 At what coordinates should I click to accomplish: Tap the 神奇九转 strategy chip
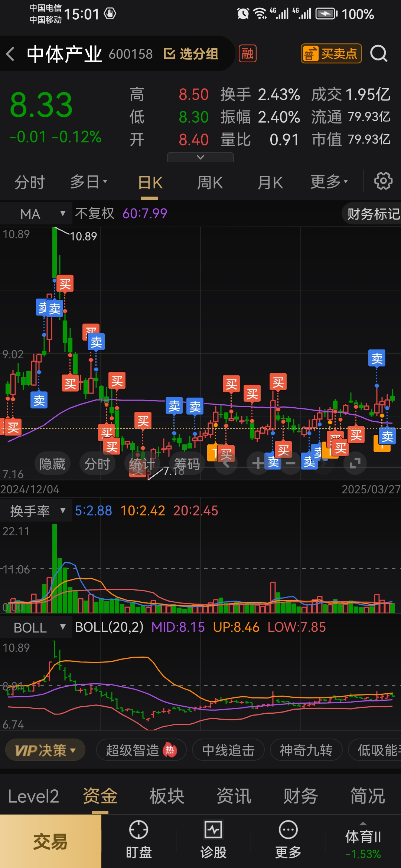306,750
